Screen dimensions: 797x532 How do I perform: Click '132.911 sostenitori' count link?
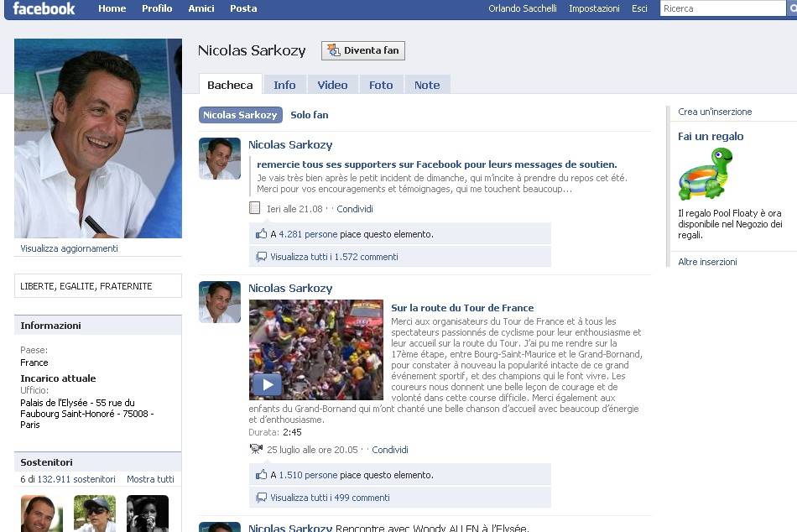pyautogui.click(x=76, y=479)
